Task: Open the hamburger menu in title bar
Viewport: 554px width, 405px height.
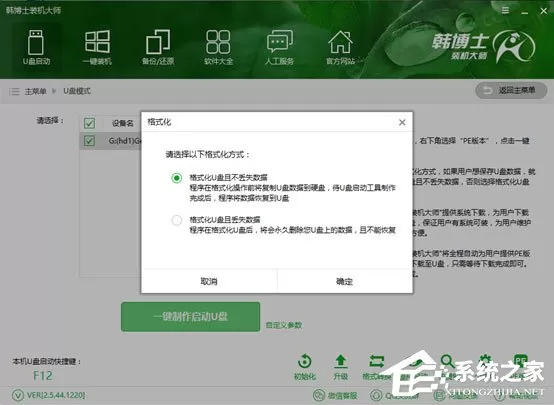Action: point(506,11)
